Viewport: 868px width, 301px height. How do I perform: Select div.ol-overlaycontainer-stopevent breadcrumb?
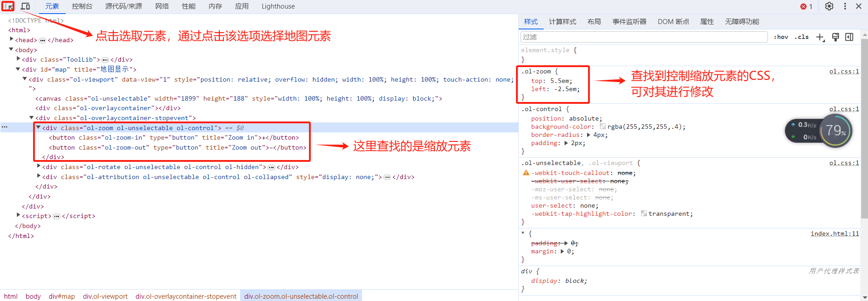pyautogui.click(x=186, y=296)
